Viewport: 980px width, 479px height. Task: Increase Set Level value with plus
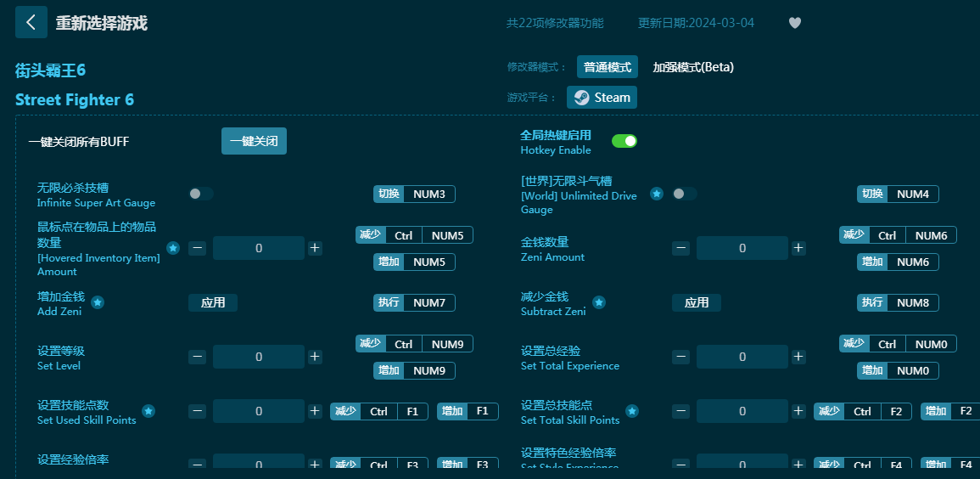pyautogui.click(x=315, y=357)
